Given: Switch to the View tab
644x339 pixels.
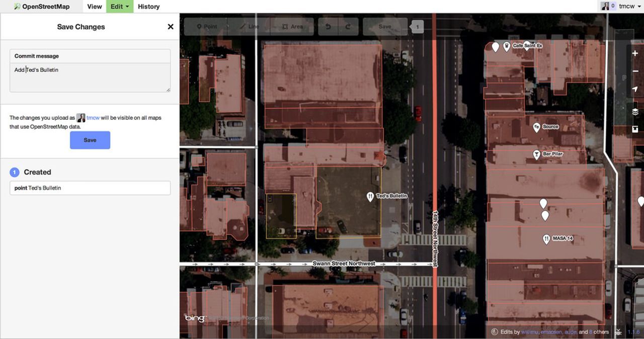Looking at the screenshot, I should click(94, 7).
